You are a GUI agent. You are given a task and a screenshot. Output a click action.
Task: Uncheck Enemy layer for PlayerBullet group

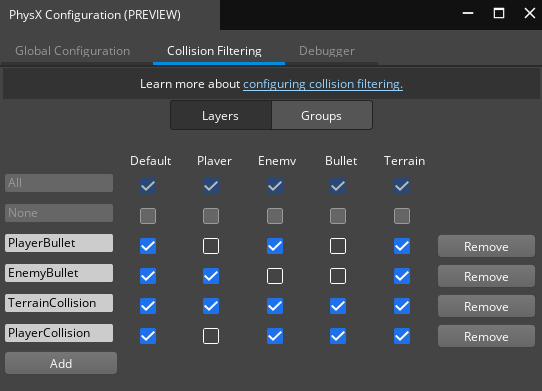[275, 246]
